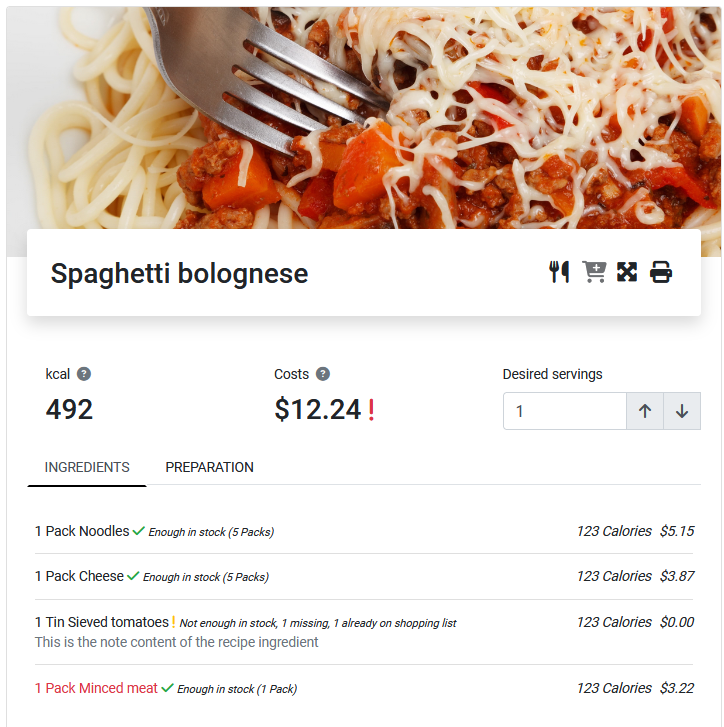Click the kcal help question icon
724x727 pixels.
(x=84, y=374)
